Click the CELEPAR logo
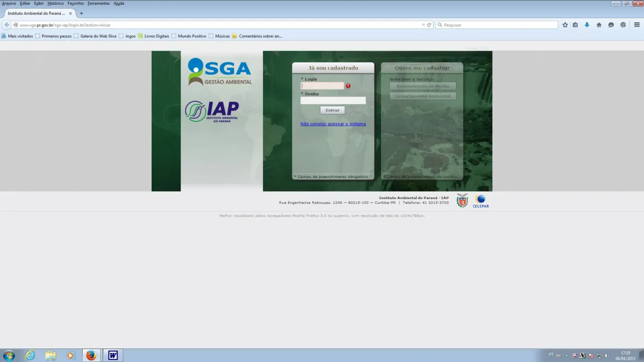Screen dimensions: 644x362 [x=481, y=201]
